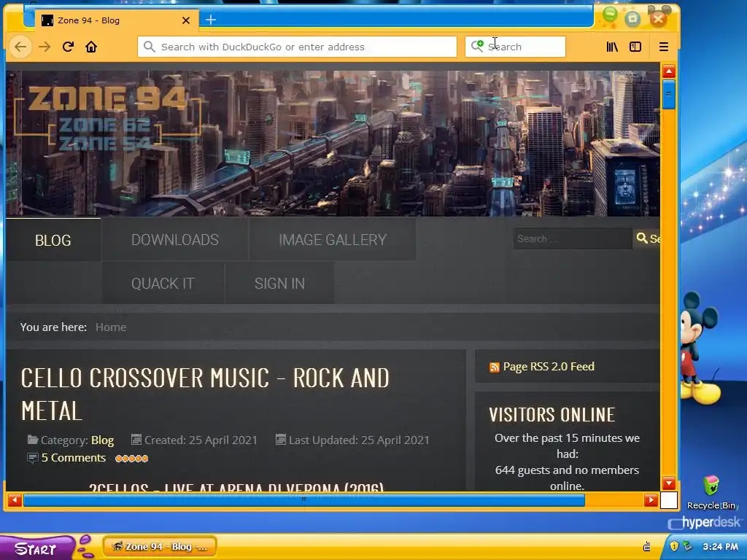Click the article rating dots
Screen dimensions: 747x560
point(131,459)
